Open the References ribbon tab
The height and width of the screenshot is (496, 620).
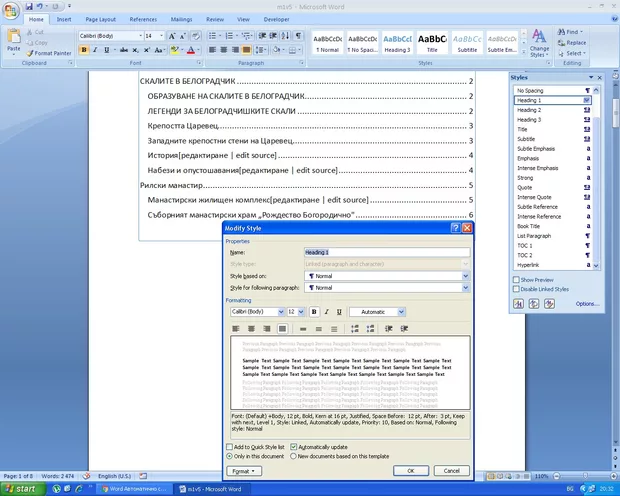click(143, 19)
